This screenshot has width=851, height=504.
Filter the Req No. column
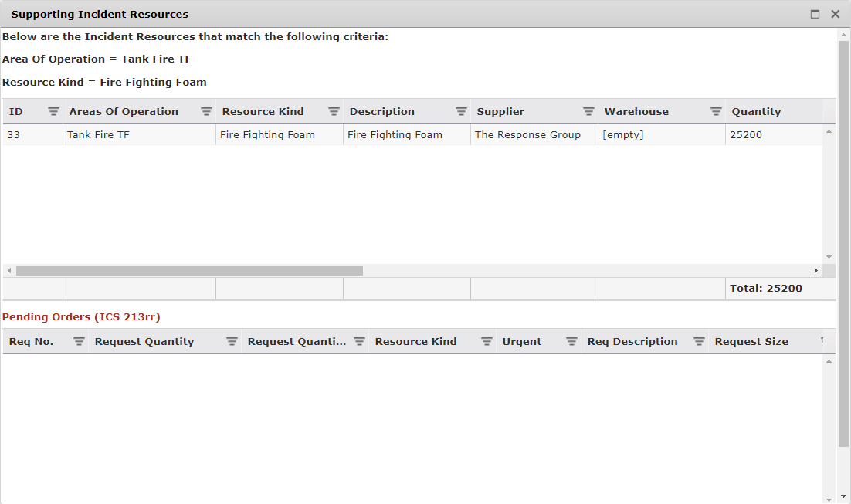[x=79, y=341]
